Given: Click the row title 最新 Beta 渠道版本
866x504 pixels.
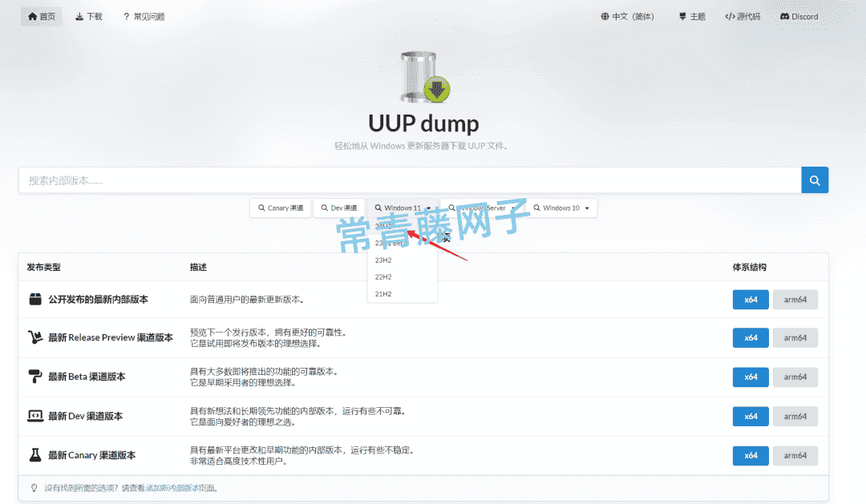Looking at the screenshot, I should click(87, 377).
